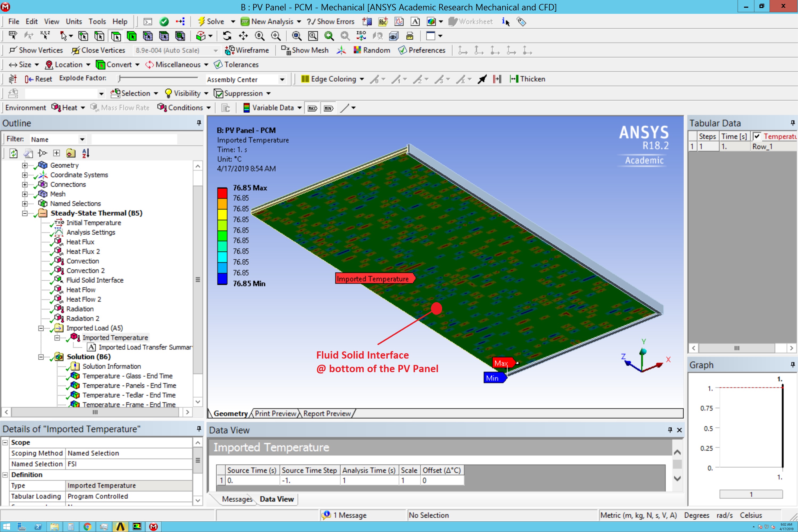The width and height of the screenshot is (798, 532).
Task: Click the Chrome icon in taskbar
Action: pos(87,527)
